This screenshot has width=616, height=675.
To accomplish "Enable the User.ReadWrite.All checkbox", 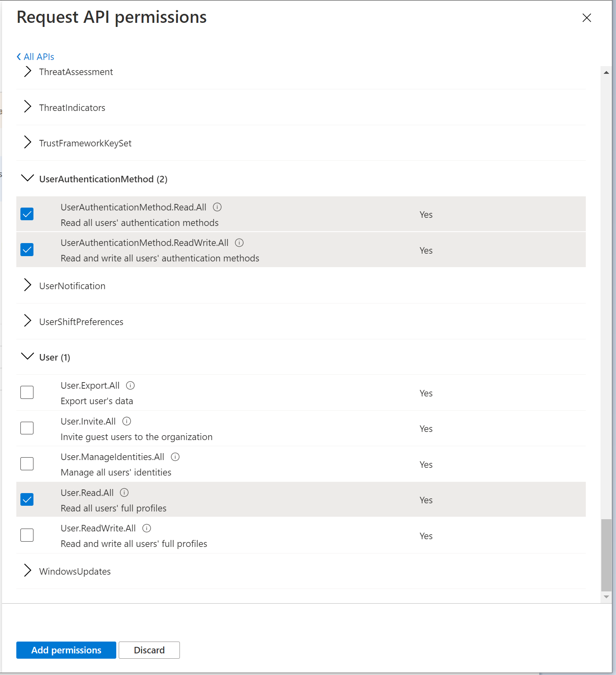I will click(x=27, y=535).
